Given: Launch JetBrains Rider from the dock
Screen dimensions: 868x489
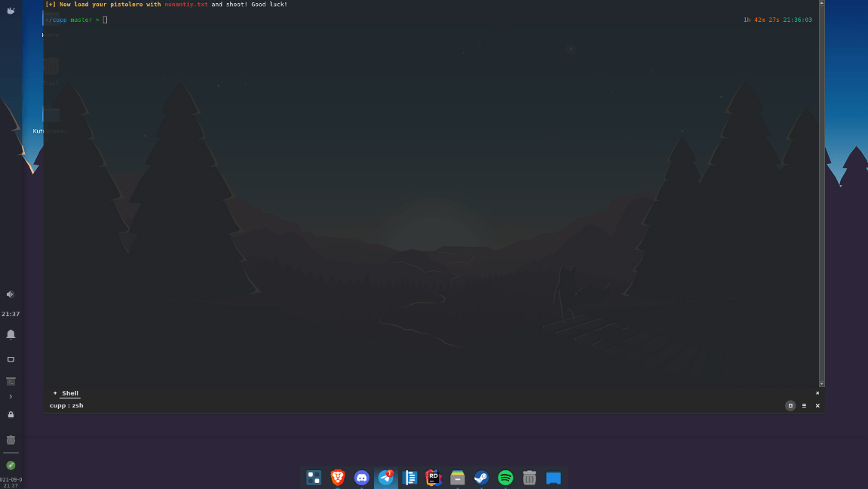Looking at the screenshot, I should [x=434, y=478].
